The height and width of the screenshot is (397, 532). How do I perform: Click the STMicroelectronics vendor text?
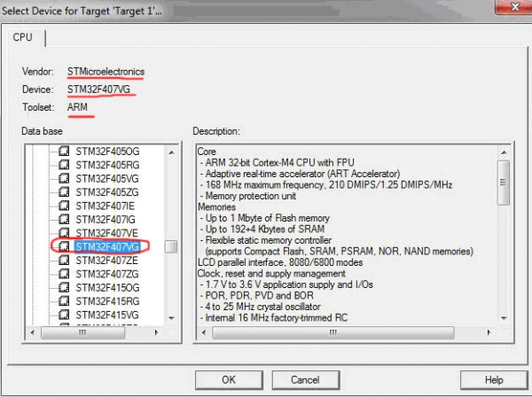[x=106, y=72]
